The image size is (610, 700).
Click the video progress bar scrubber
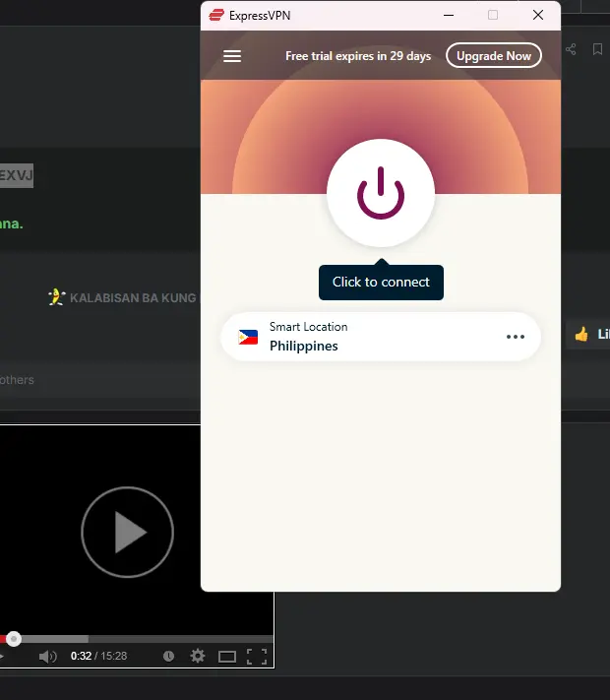click(x=14, y=639)
